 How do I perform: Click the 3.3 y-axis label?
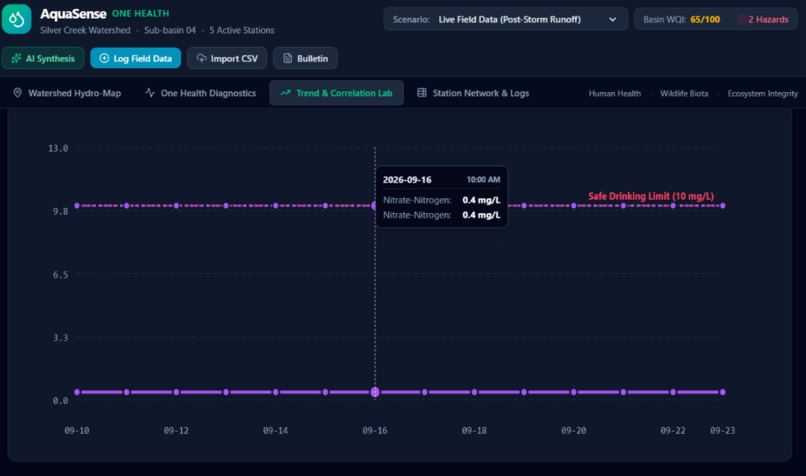tap(60, 338)
